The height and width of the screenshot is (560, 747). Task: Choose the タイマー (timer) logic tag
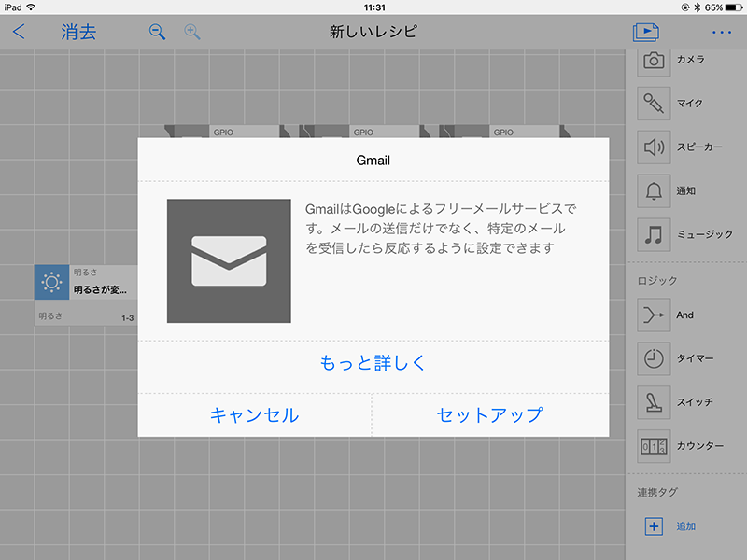coord(654,358)
